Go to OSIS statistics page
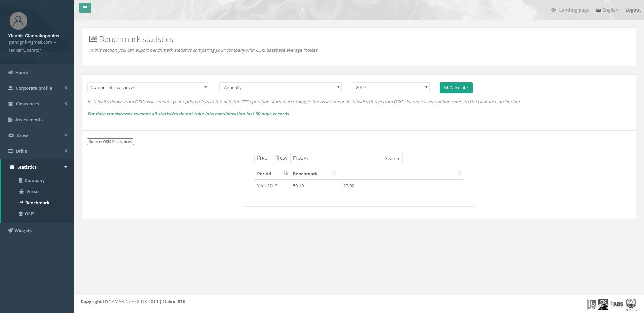 (x=29, y=214)
